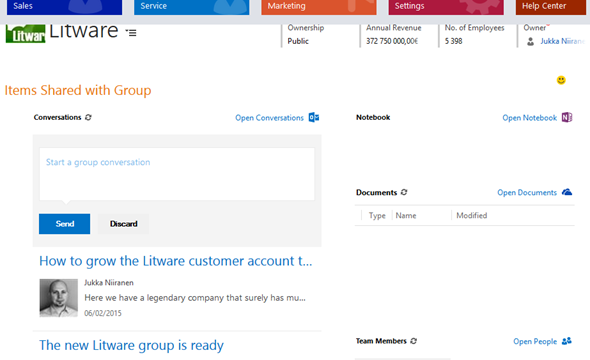Click the owner person icon
This screenshot has width=590, height=360.
[530, 41]
